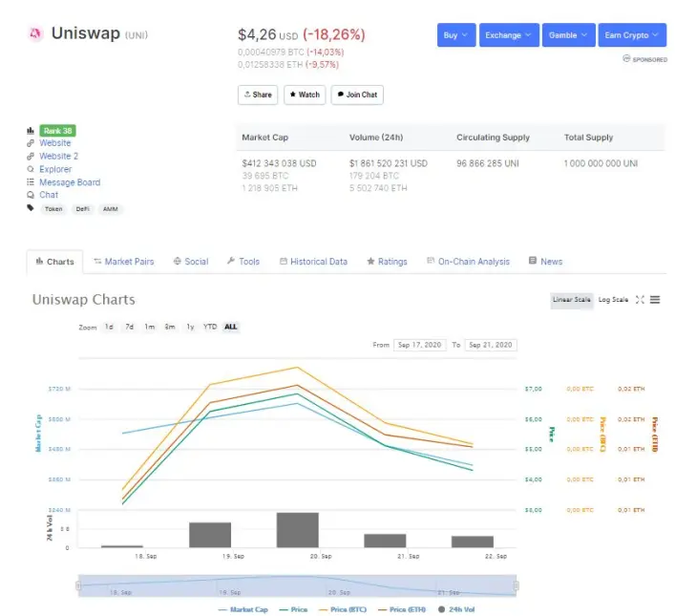Toggle the Price legend series

[x=294, y=609]
